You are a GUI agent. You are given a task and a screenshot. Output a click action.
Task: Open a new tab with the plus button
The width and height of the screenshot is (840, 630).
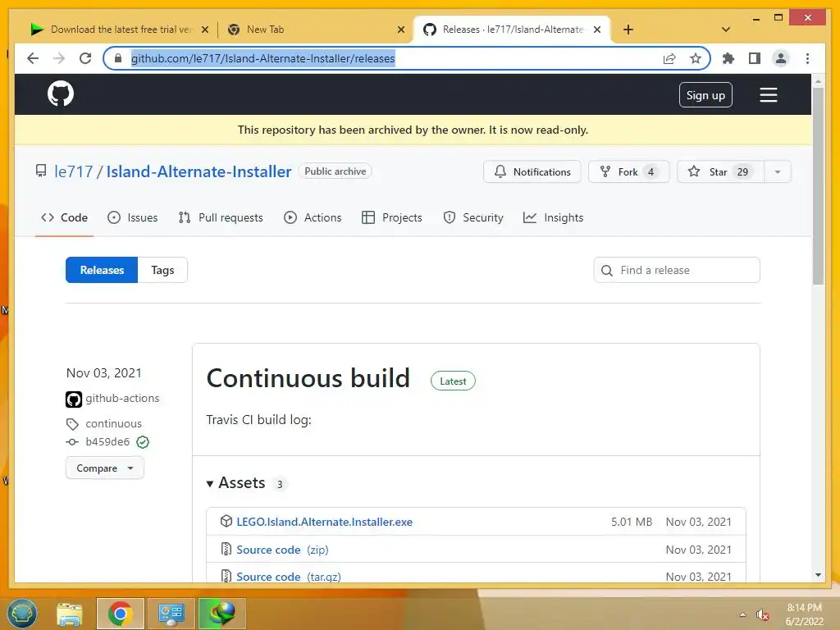[628, 30]
